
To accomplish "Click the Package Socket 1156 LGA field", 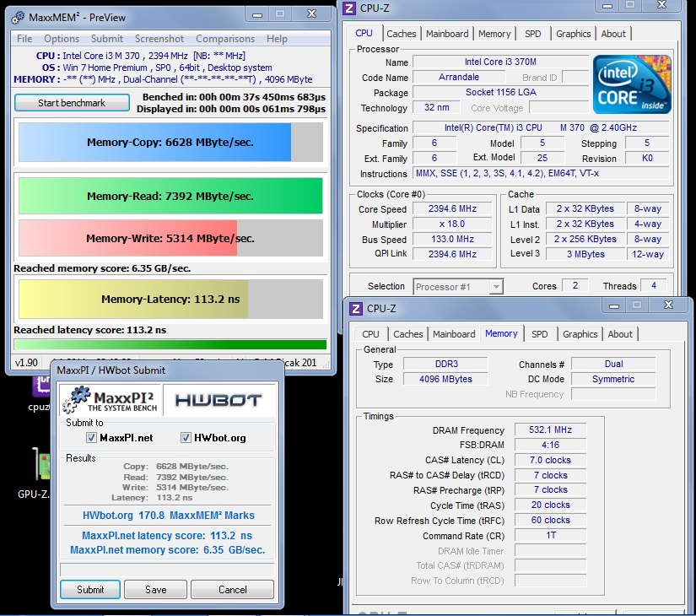I will tap(500, 92).
